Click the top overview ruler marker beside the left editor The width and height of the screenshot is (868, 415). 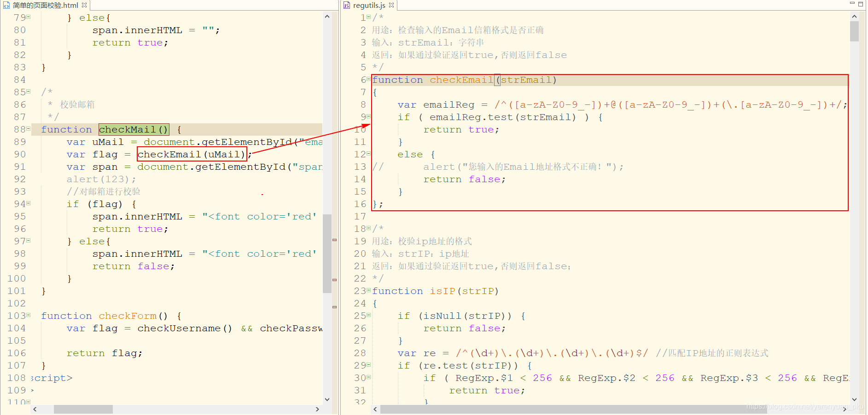click(334, 240)
